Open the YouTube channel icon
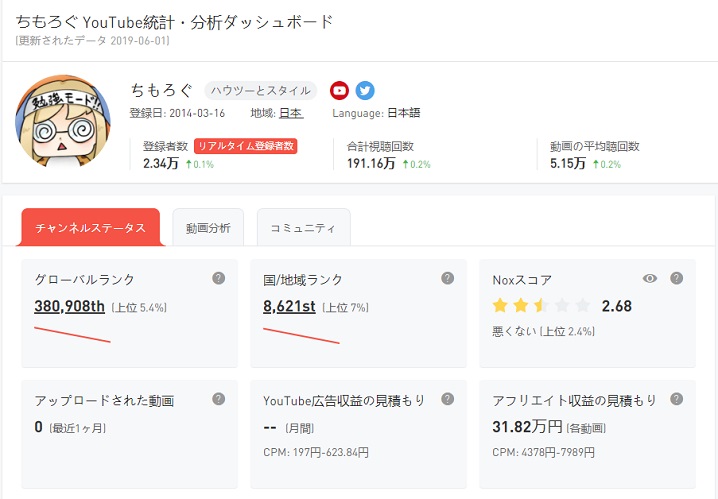 click(x=339, y=91)
